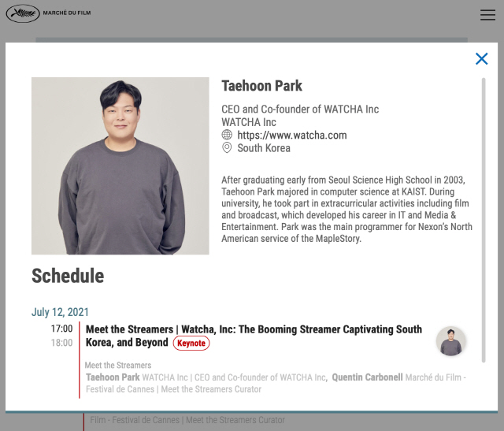Select Quentin Carbonell in the speaker list
The width and height of the screenshot is (504, 431).
tap(367, 377)
